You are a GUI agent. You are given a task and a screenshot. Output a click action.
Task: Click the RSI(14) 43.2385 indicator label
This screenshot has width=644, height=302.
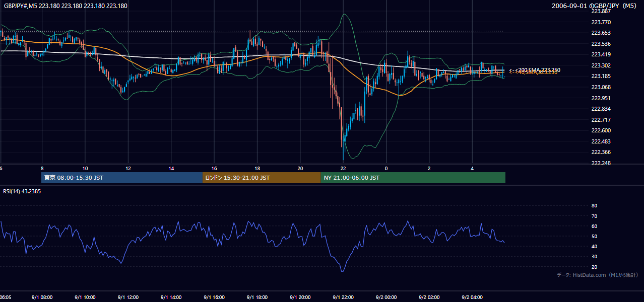coord(22,191)
